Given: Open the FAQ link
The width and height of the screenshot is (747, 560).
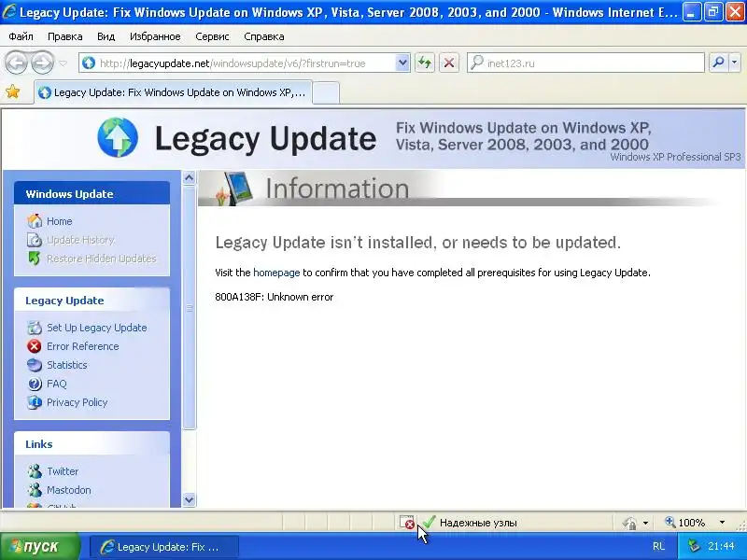Looking at the screenshot, I should tap(57, 384).
